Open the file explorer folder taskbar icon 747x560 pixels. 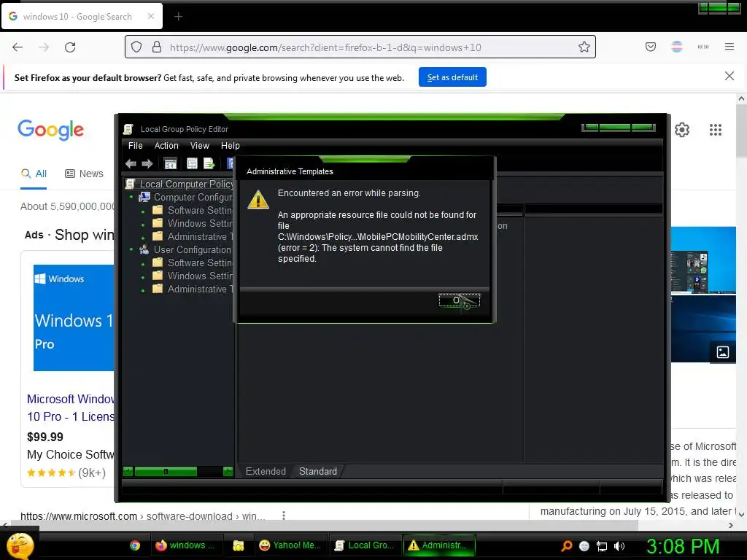[239, 545]
